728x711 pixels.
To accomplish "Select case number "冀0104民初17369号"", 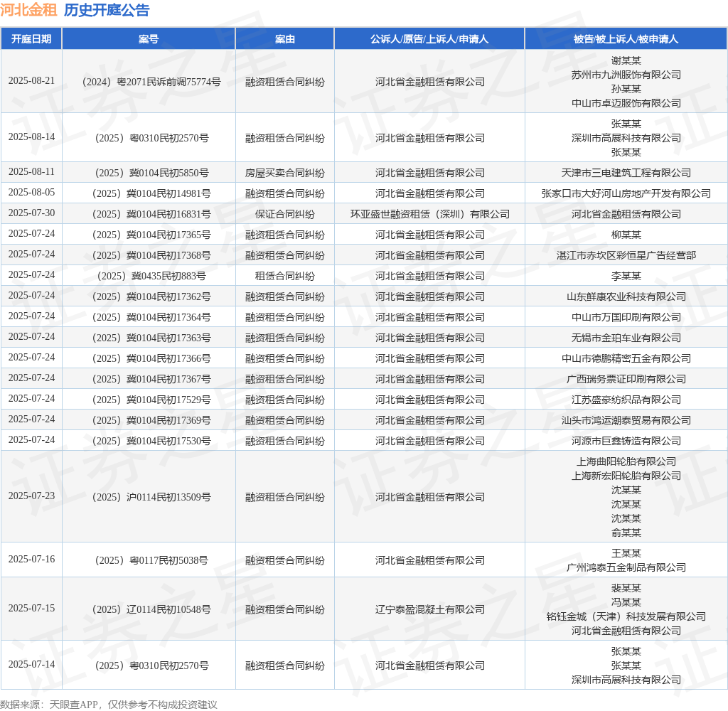I will (x=169, y=420).
